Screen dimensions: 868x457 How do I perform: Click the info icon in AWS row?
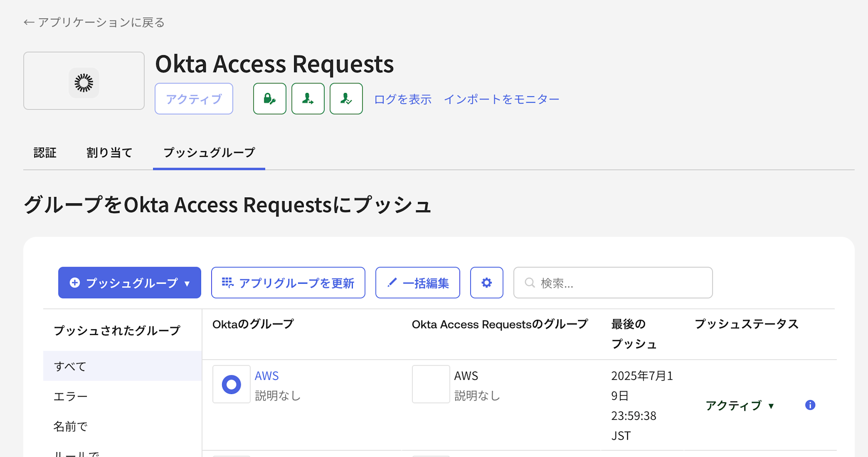click(x=810, y=405)
